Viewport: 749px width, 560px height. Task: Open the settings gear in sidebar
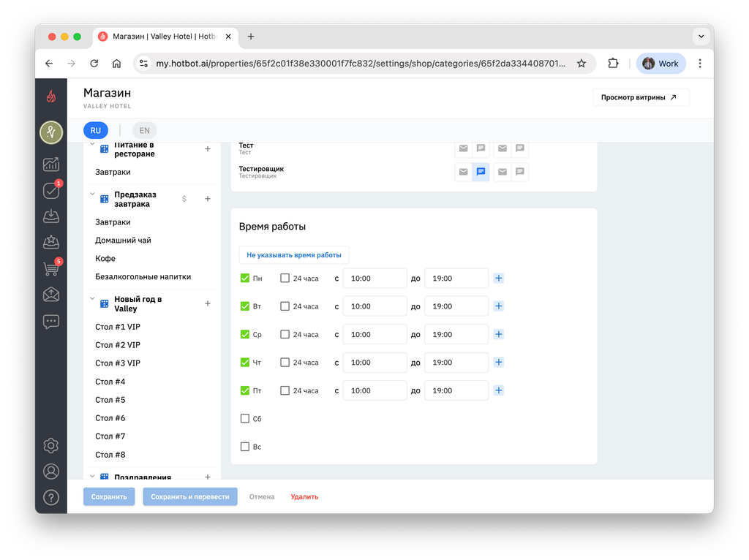(51, 445)
